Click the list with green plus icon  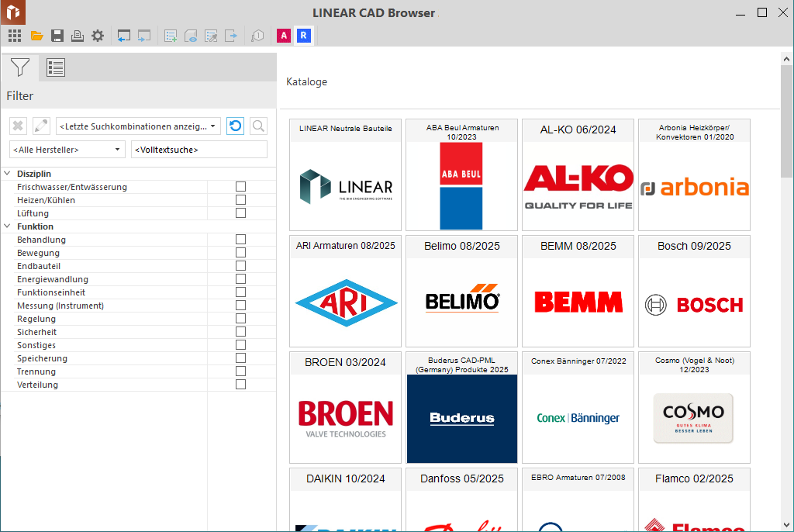click(x=171, y=36)
